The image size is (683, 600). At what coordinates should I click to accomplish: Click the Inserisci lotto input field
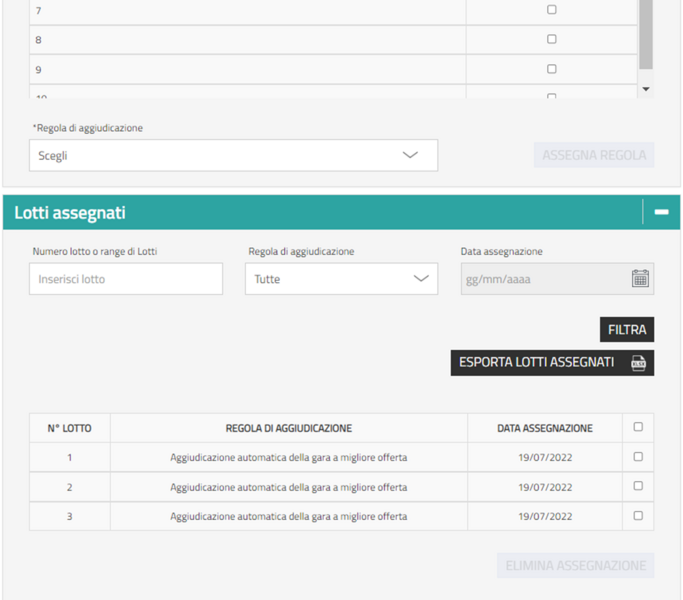(126, 279)
